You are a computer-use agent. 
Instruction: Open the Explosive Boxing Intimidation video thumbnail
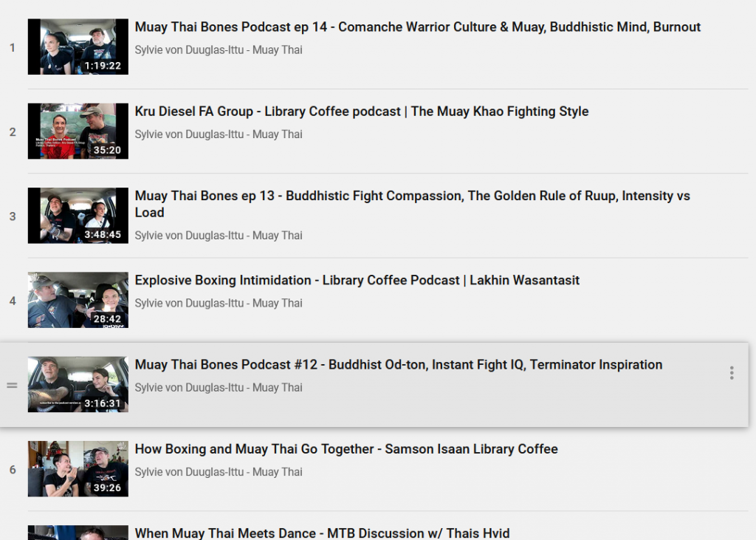78,300
